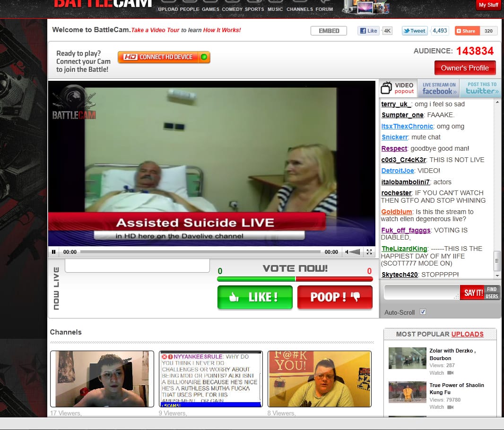This screenshot has width=504, height=430.
Task: Open the UPLOADS link in Most Popular
Action: (467, 334)
